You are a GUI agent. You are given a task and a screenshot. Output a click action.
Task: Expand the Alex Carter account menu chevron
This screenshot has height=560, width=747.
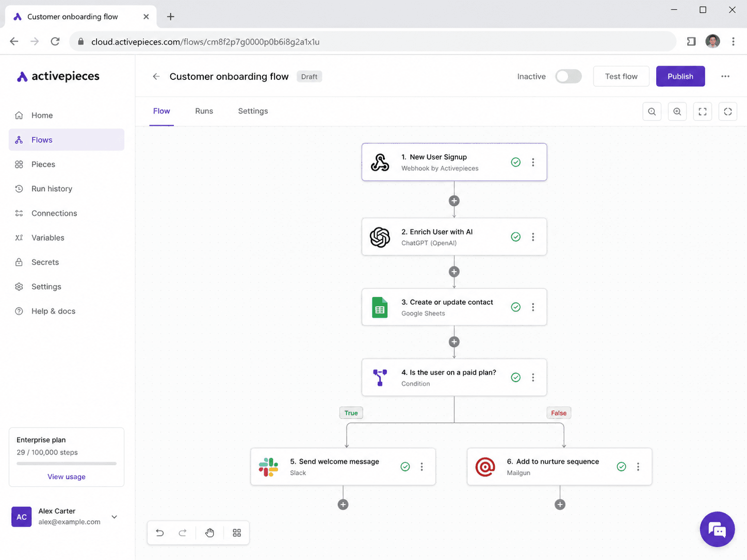(115, 517)
